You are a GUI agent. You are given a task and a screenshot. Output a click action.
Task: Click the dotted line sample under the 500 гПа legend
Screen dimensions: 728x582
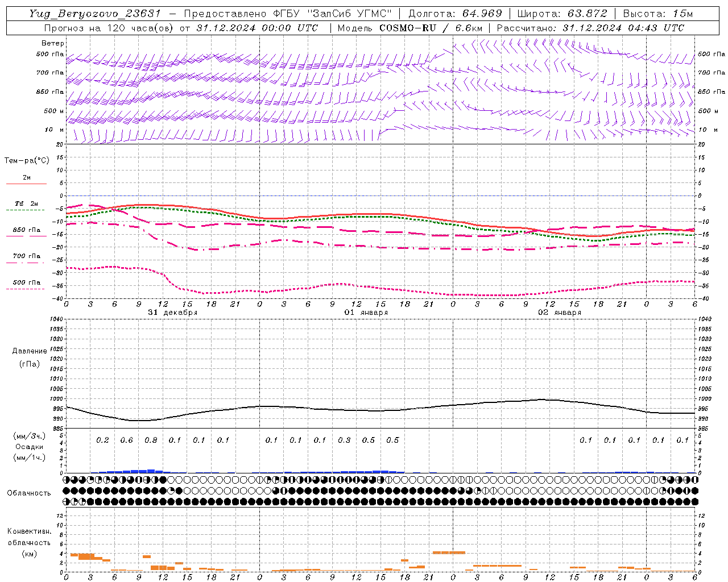[x=26, y=289]
